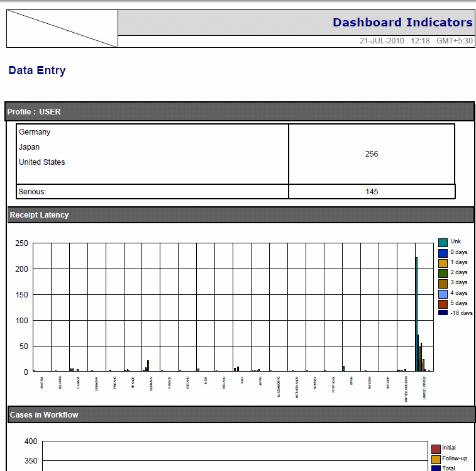Click the Serious: row label

coord(32,192)
